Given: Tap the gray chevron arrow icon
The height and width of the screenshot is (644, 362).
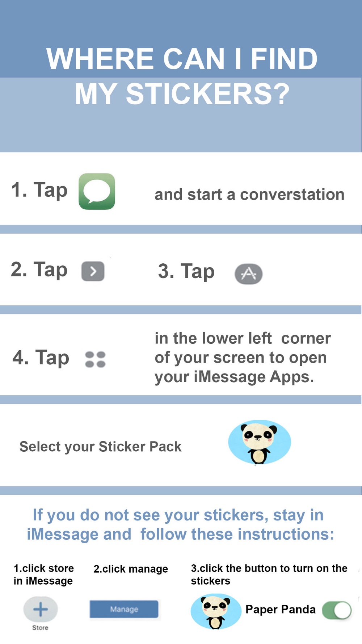Looking at the screenshot, I should pos(93,271).
